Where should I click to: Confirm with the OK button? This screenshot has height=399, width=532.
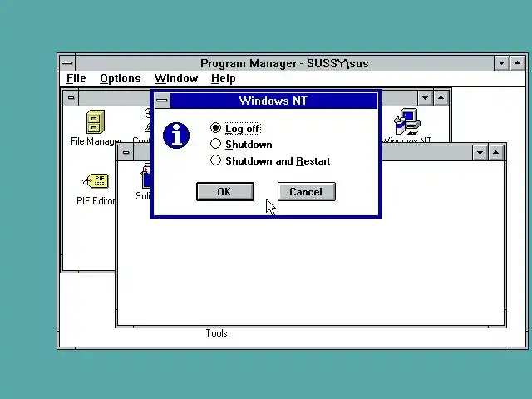click(x=225, y=192)
